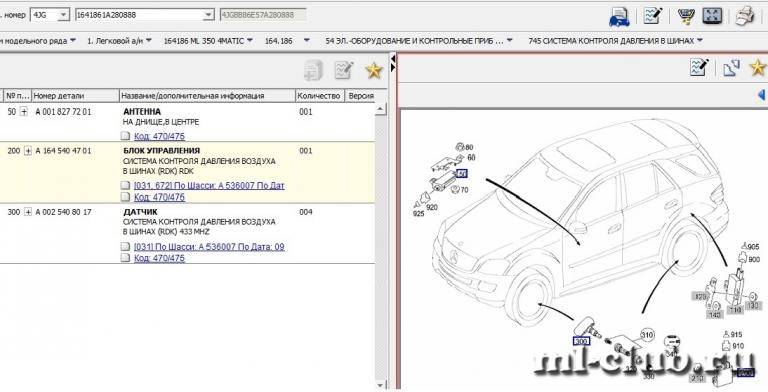Open the 4JG catalog dropdown
This screenshot has width=768, height=392.
click(x=64, y=15)
